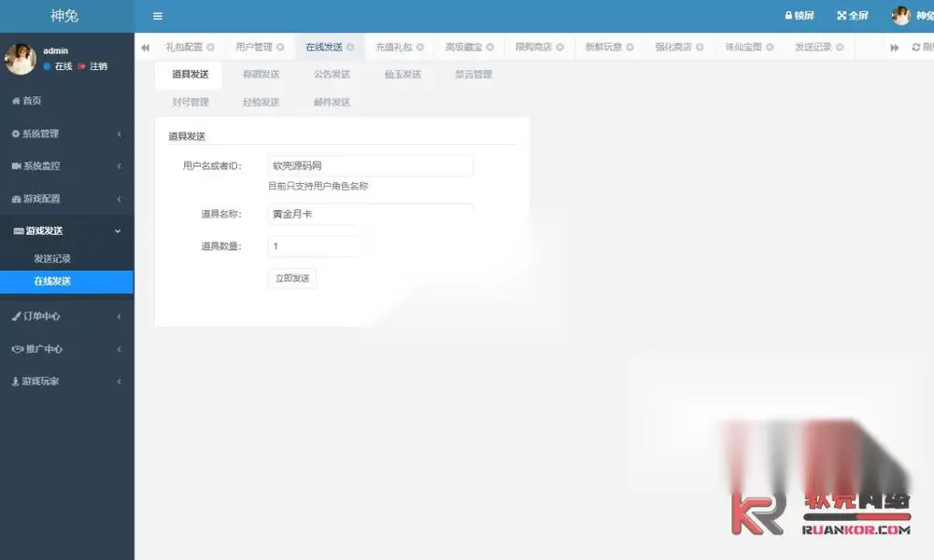Close the 强化商店 tab

pos(700,47)
